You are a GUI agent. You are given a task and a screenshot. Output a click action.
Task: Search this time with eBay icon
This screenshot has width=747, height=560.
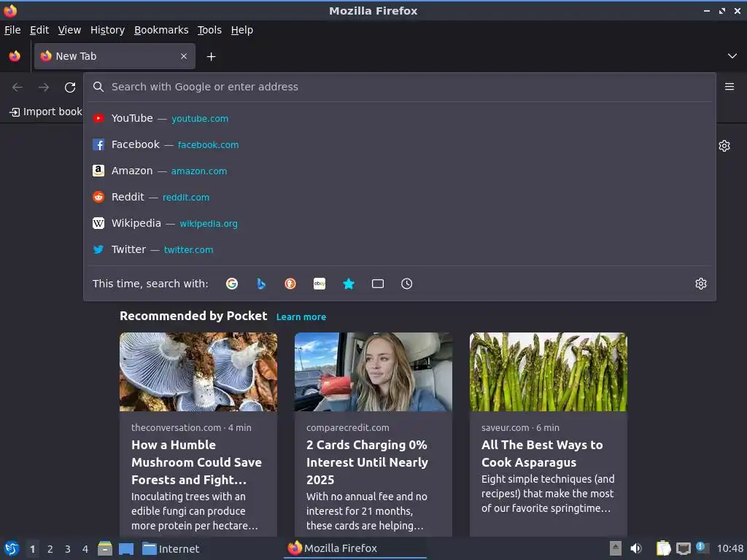(320, 284)
